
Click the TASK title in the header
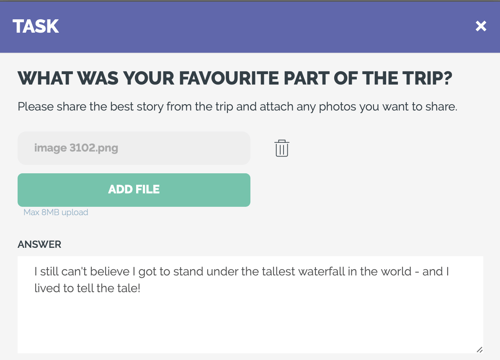tap(36, 26)
